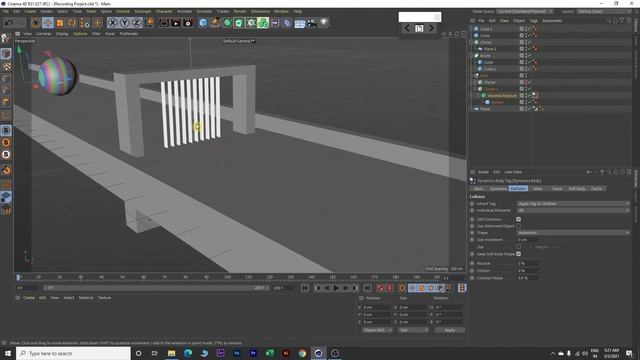Open the MoGraph menu
The height and width of the screenshot is (360, 640).
pyautogui.click(x=142, y=11)
